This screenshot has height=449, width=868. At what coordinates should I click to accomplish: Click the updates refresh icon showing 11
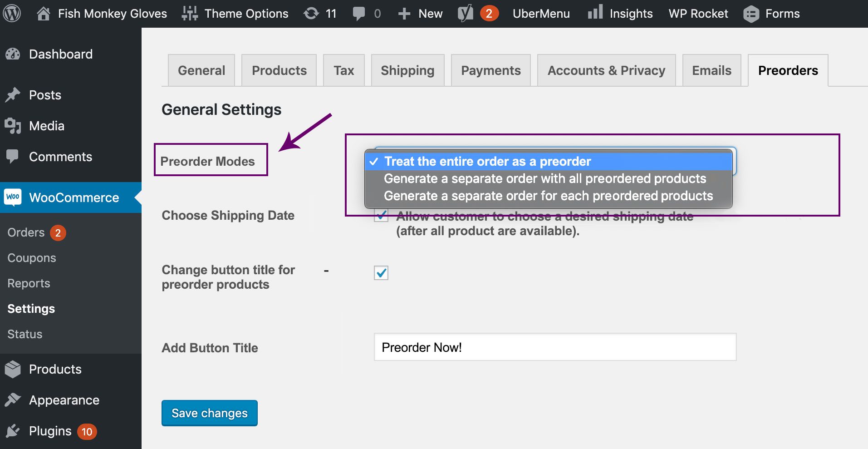[311, 13]
